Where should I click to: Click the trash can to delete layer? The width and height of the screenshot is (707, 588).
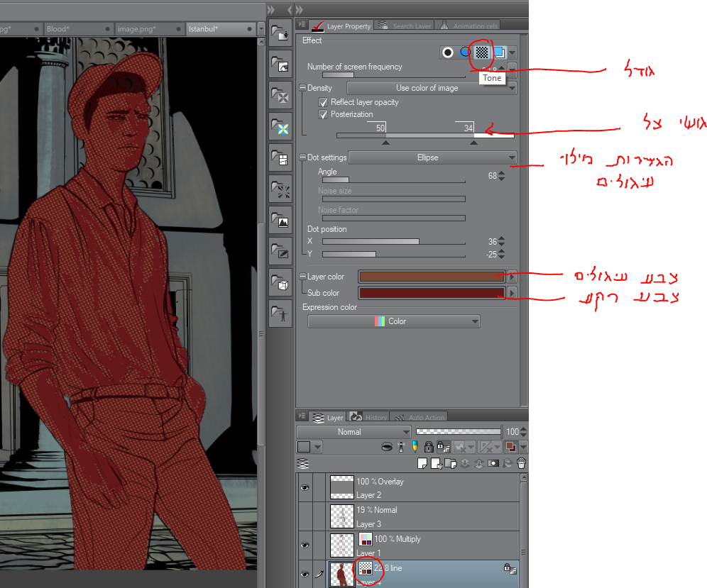click(521, 464)
